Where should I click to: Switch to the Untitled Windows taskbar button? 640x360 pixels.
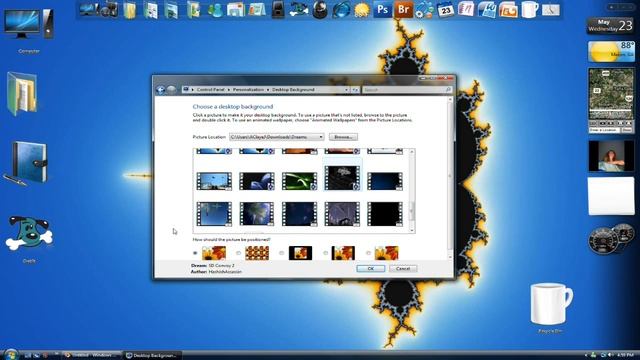(x=92, y=355)
